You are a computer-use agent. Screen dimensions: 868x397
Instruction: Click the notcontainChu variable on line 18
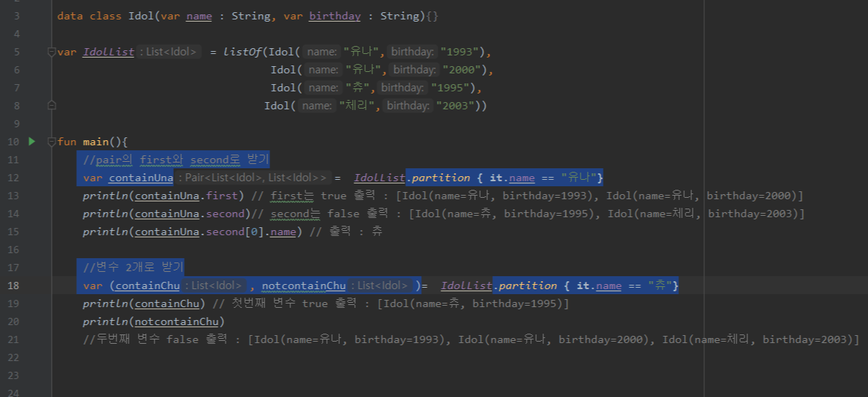[304, 286]
